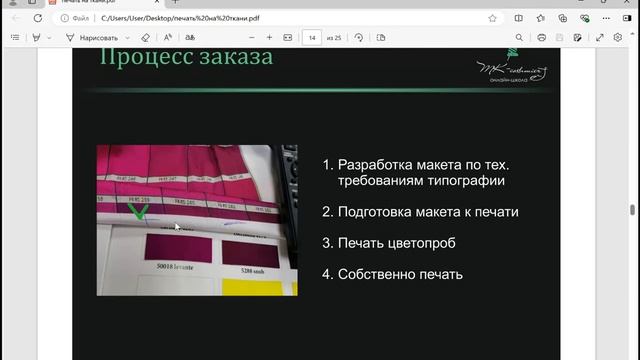The image size is (640, 360).
Task: Add this page to favorites star
Action: point(492,18)
